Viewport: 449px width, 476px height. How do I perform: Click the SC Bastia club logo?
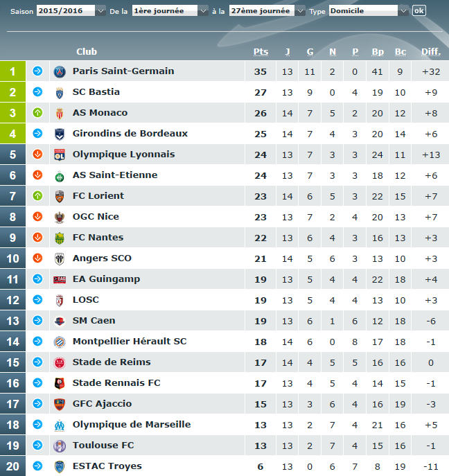[x=60, y=93]
